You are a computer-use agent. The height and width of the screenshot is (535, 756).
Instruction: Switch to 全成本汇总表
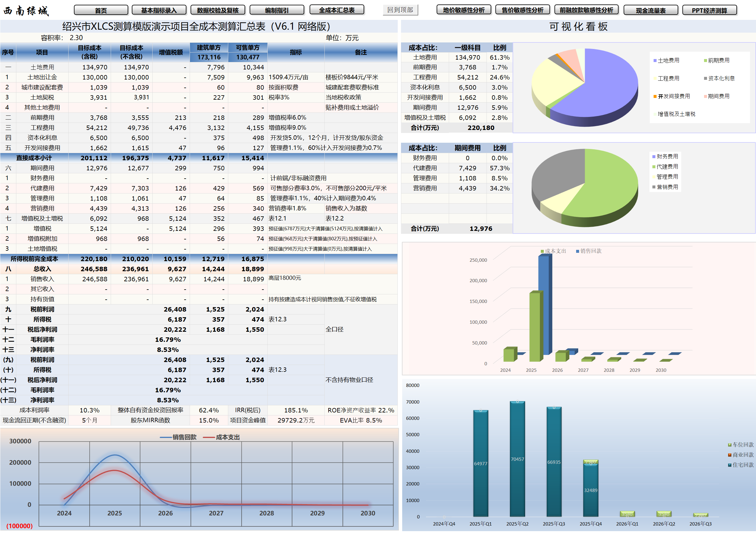[337, 10]
